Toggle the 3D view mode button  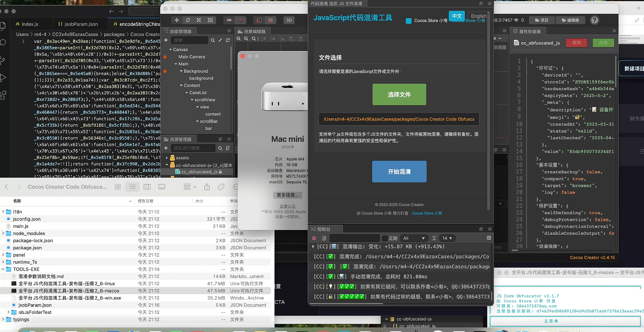[x=289, y=20]
